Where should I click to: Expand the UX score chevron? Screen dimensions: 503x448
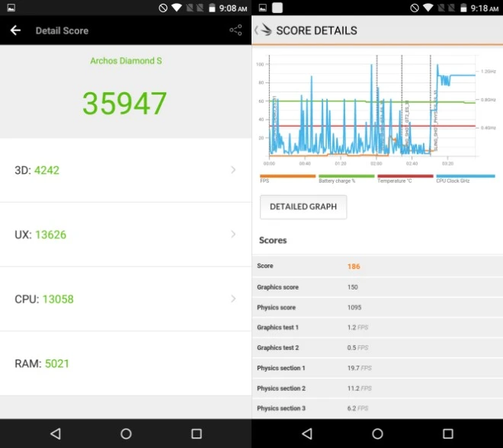(x=233, y=235)
